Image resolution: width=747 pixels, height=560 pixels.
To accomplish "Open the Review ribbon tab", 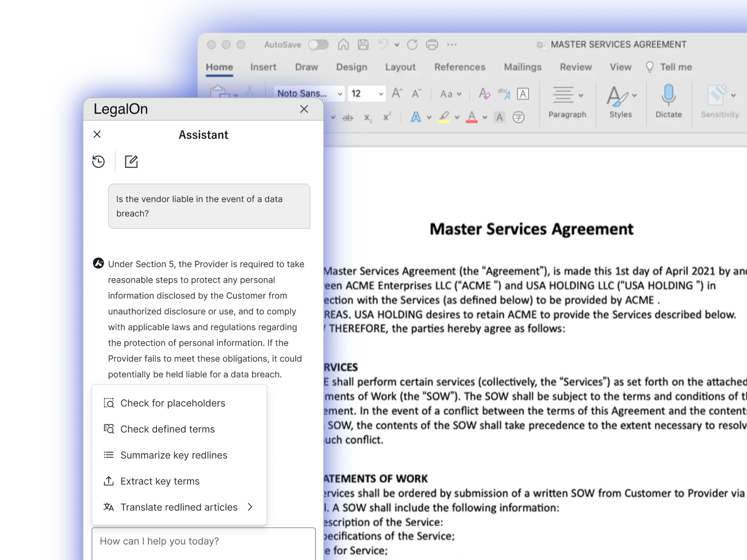I will click(x=576, y=67).
